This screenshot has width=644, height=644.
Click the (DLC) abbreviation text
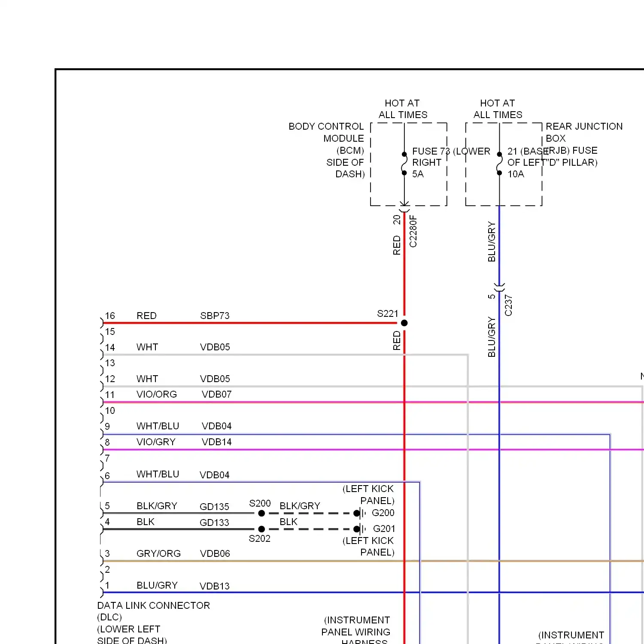pyautogui.click(x=109, y=617)
